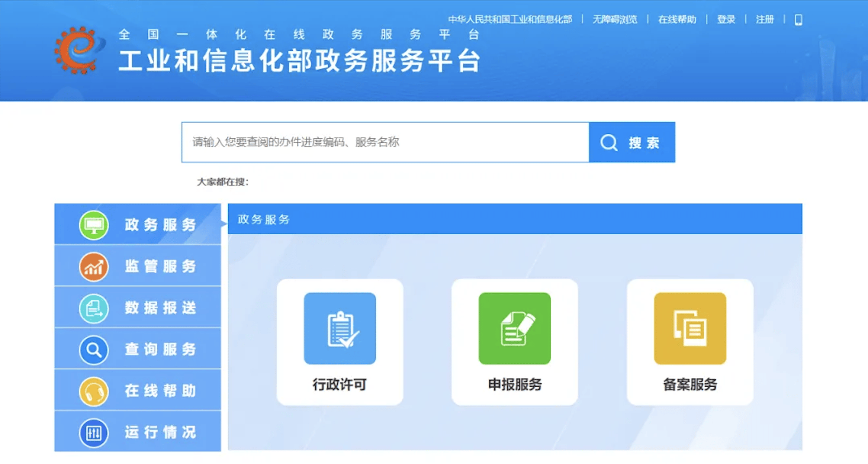
Task: Click the orange chart icon for 监管服务
Action: 94,266
